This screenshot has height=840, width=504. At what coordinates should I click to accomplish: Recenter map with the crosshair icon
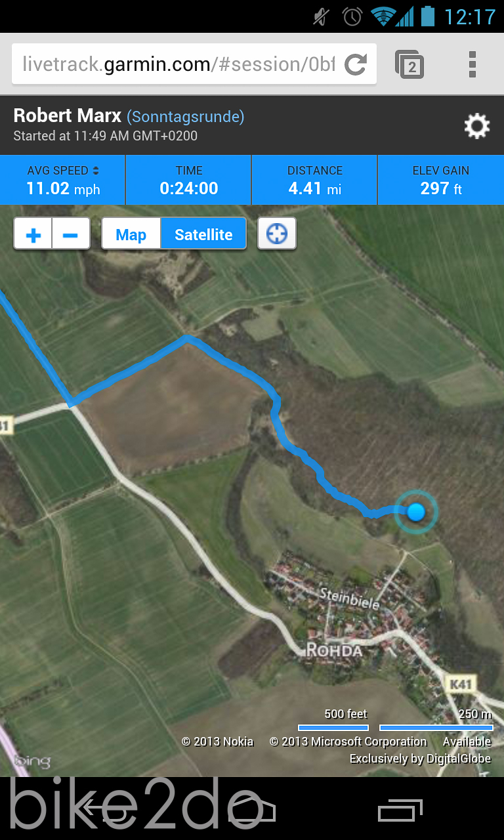click(x=277, y=234)
